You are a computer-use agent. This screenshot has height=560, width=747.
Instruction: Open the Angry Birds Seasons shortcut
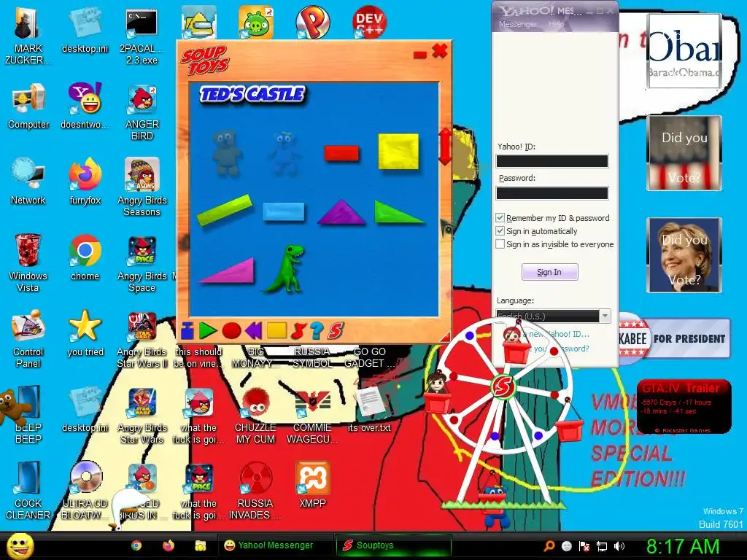click(142, 187)
